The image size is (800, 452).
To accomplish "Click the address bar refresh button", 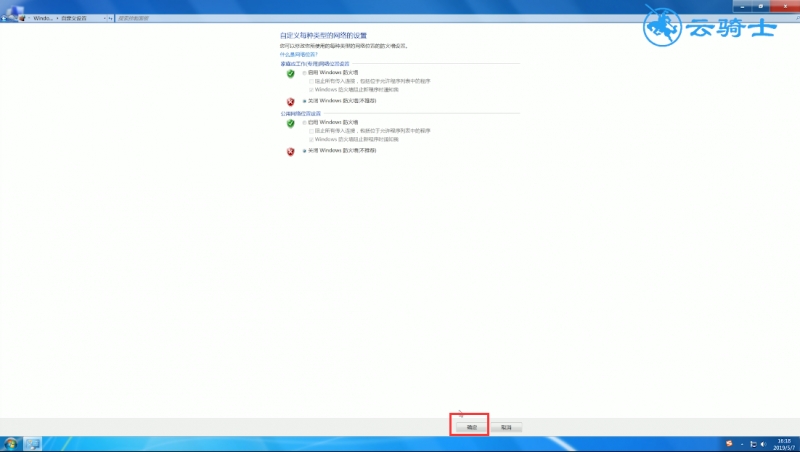I will [111, 18].
